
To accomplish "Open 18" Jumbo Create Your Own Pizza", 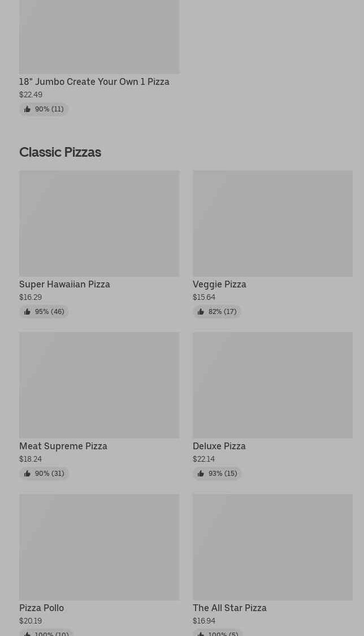I will (94, 81).
